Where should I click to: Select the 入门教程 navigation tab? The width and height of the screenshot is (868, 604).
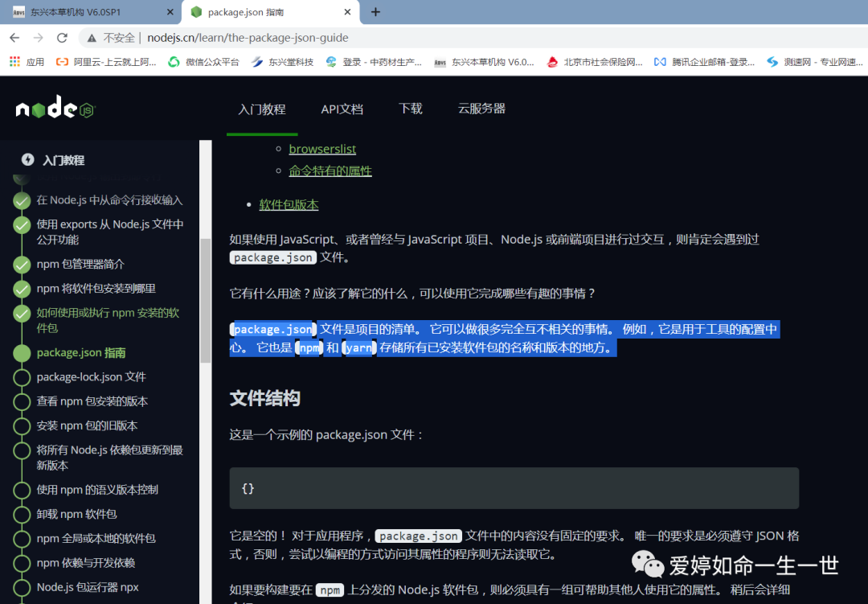click(262, 109)
